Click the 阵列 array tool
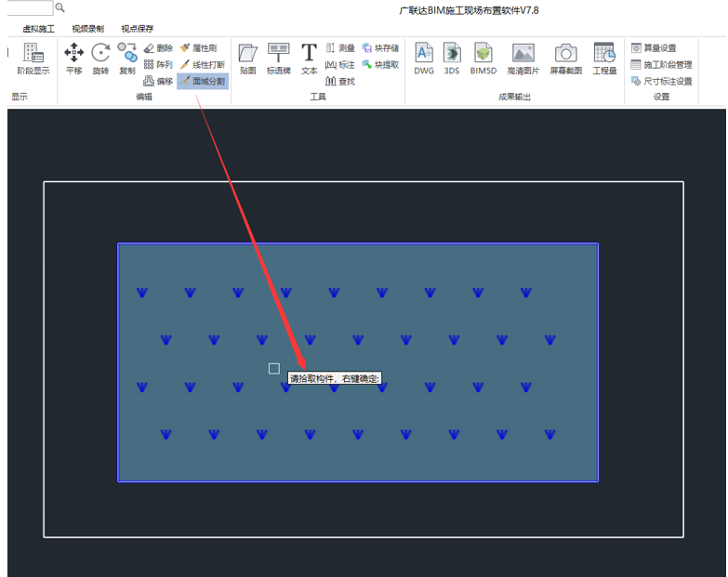This screenshot has height=577, width=728. [x=158, y=64]
